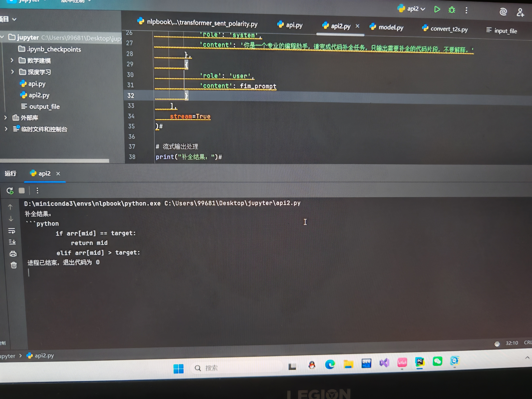Clear console with the trash icon
This screenshot has width=532, height=399.
coord(14,265)
